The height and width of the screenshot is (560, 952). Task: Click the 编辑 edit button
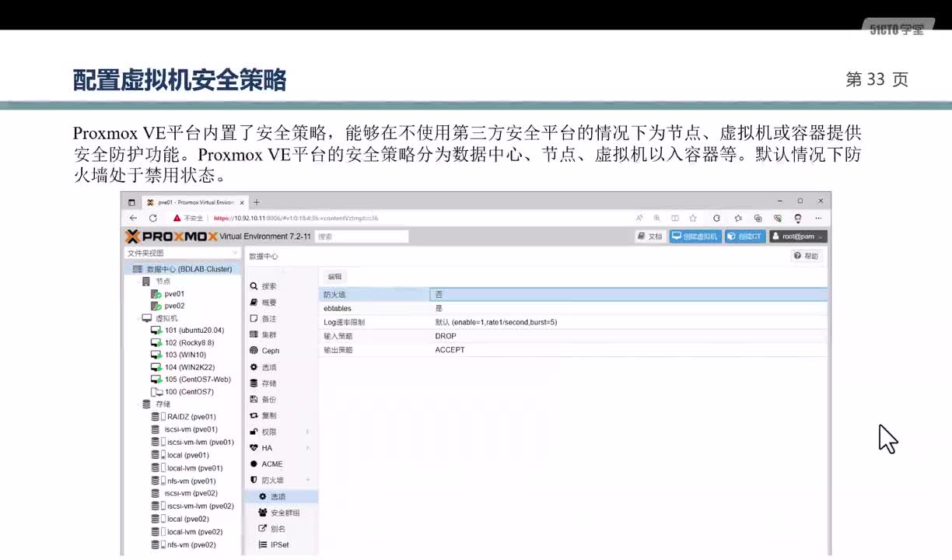pos(334,276)
